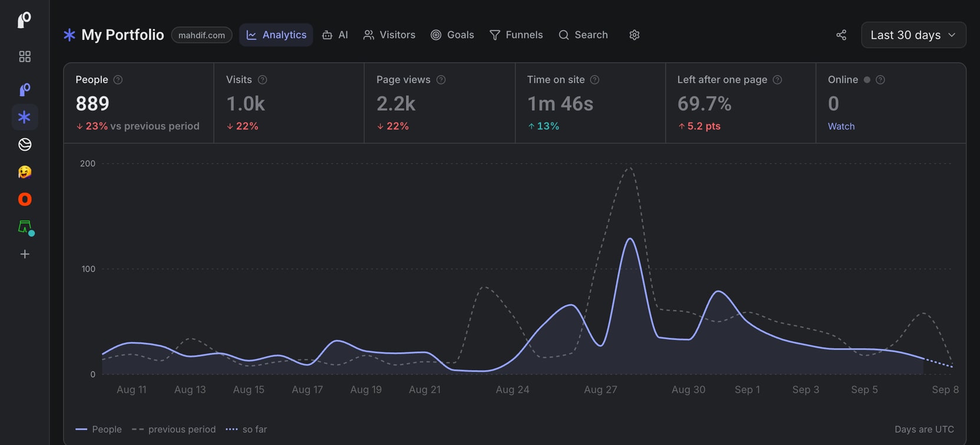Select the asterisk My Portfolio site icon
This screenshot has height=445, width=980.
point(25,117)
